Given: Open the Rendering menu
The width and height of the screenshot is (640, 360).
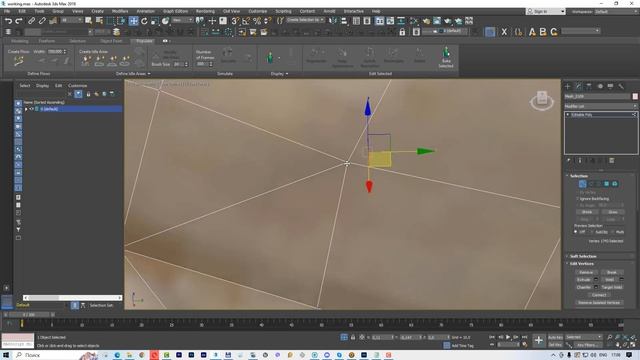Looking at the screenshot, I should tap(205, 11).
